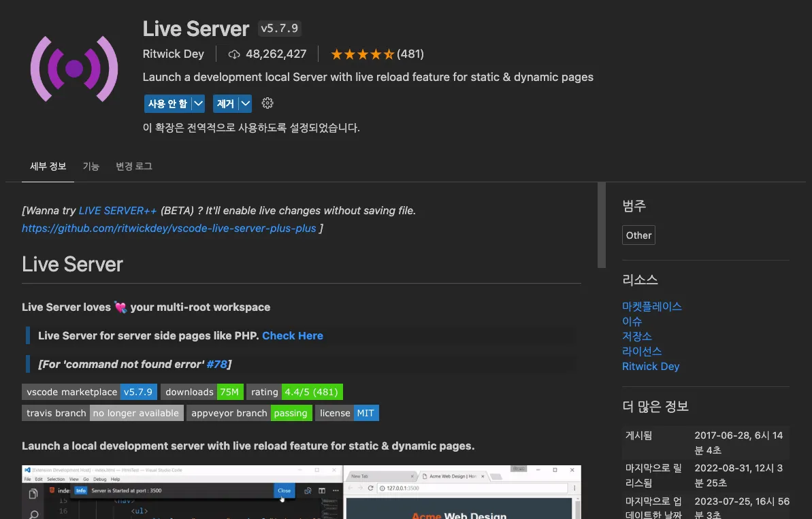Viewport: 812px width, 519px height.
Task: Expand the 사용 안 함 dropdown arrow
Action: click(x=198, y=103)
